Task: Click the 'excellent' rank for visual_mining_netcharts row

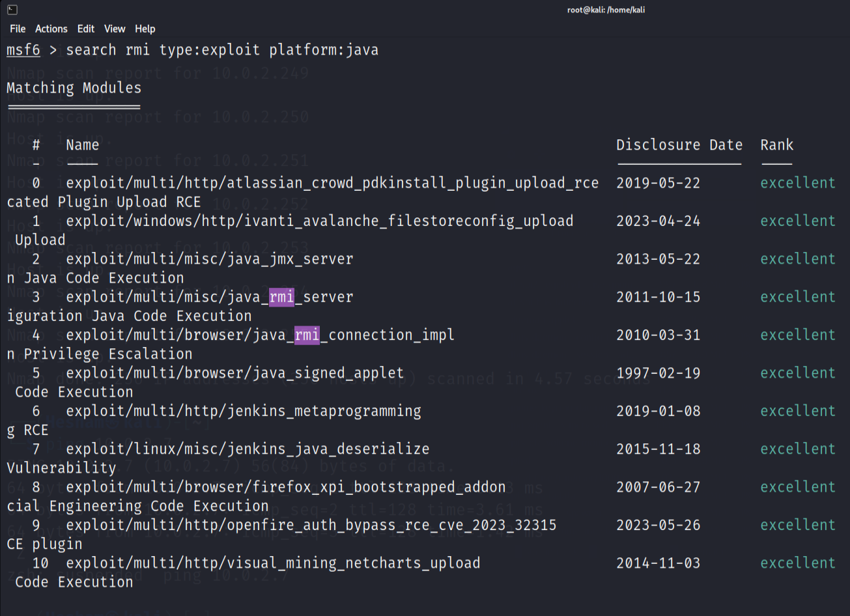Action: (798, 563)
